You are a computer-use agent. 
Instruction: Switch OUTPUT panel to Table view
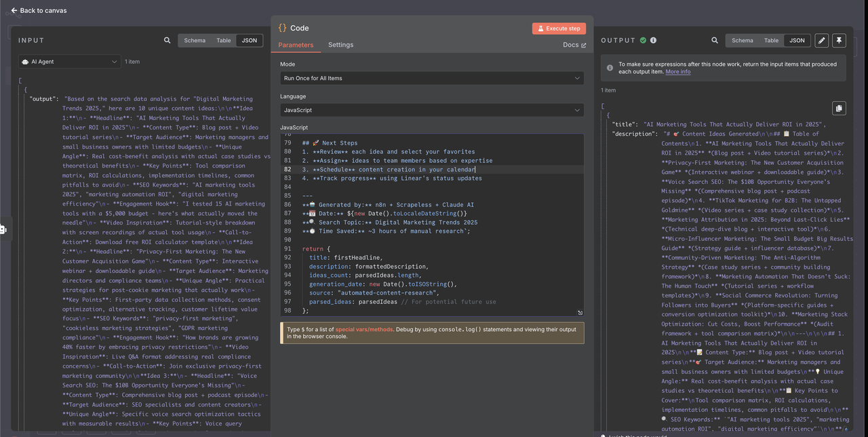(771, 40)
